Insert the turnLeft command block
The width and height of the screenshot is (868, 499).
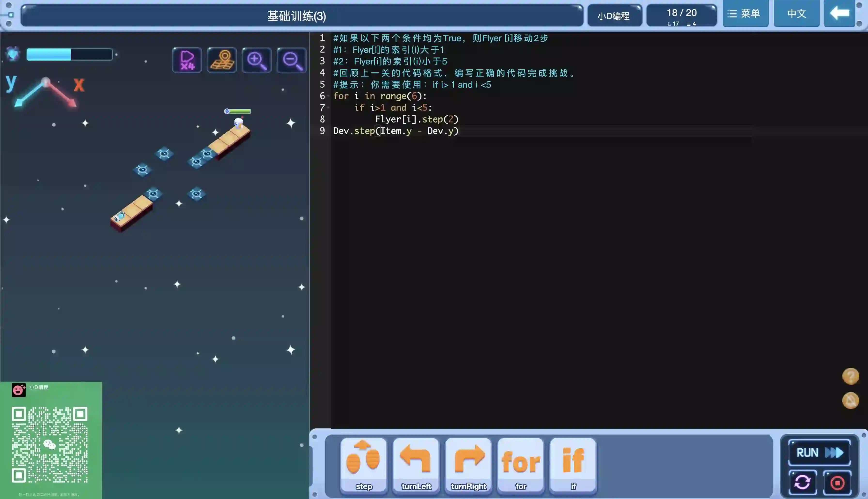(x=416, y=465)
